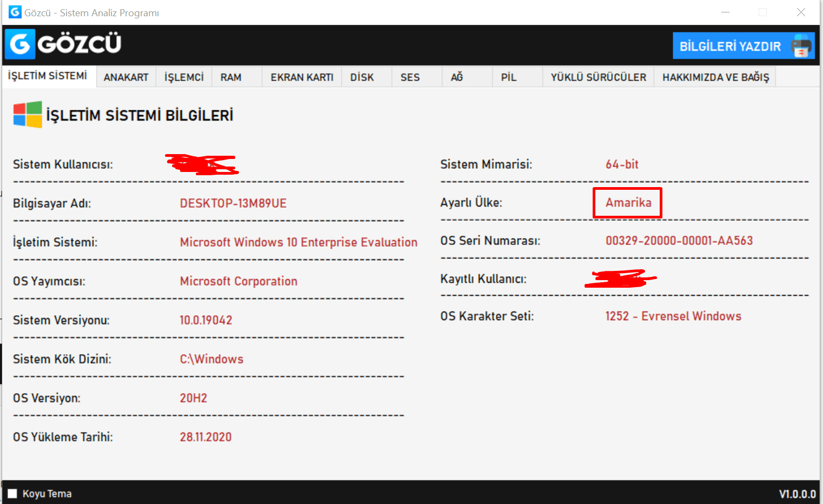The width and height of the screenshot is (823, 504).
Task: Click the OS Yayımcısı label
Action: click(x=49, y=281)
